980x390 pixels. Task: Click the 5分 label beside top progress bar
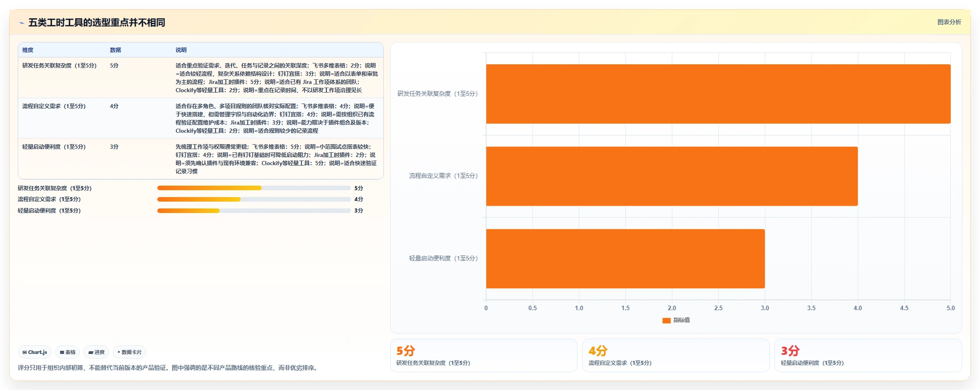tap(359, 188)
